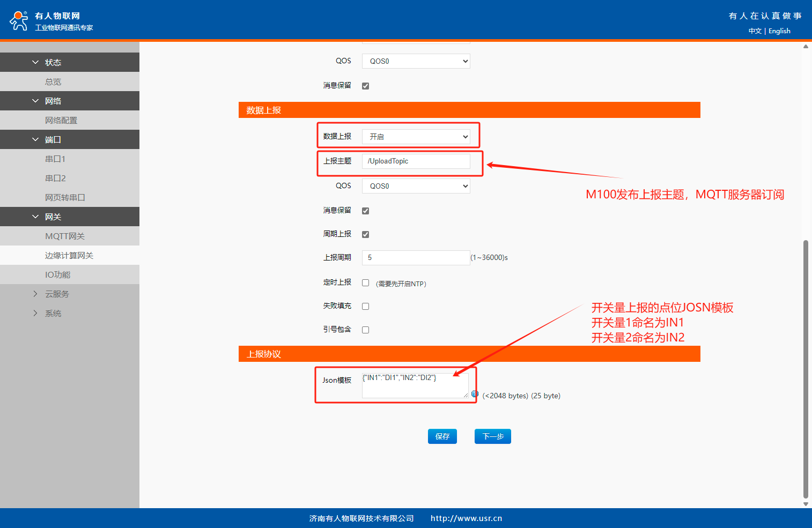812x528 pixels.
Task: Click the help icon beside Json template
Action: point(475,394)
